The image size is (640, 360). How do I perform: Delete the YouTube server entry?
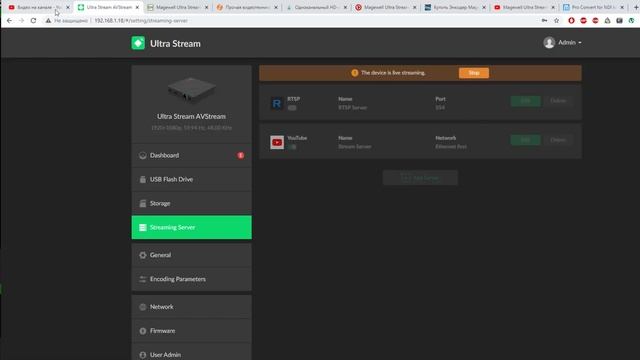558,140
